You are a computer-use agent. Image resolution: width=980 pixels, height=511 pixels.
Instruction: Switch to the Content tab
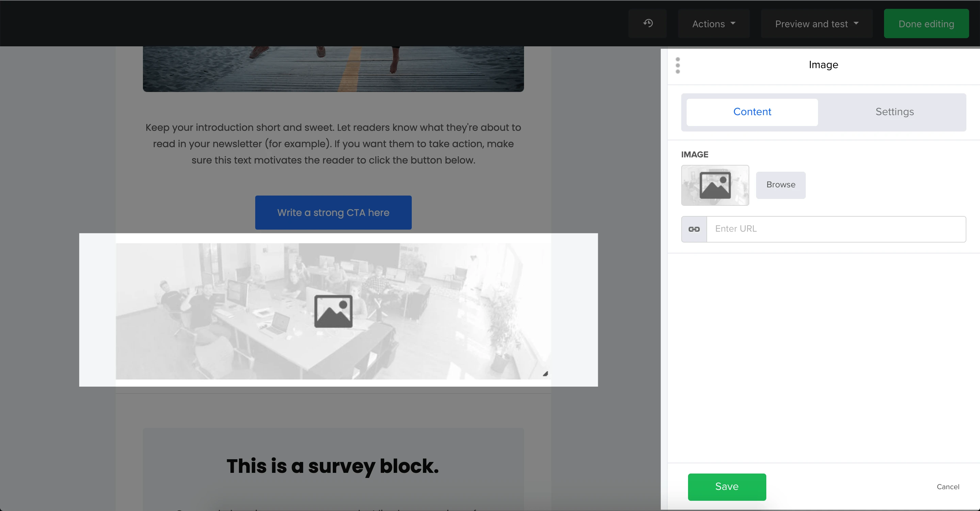(752, 112)
